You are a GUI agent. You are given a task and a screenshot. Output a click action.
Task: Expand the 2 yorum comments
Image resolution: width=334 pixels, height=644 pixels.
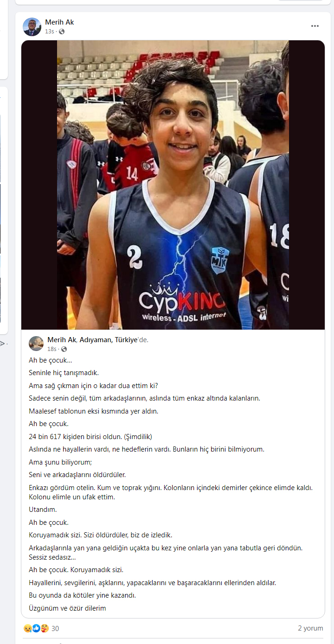click(310, 629)
